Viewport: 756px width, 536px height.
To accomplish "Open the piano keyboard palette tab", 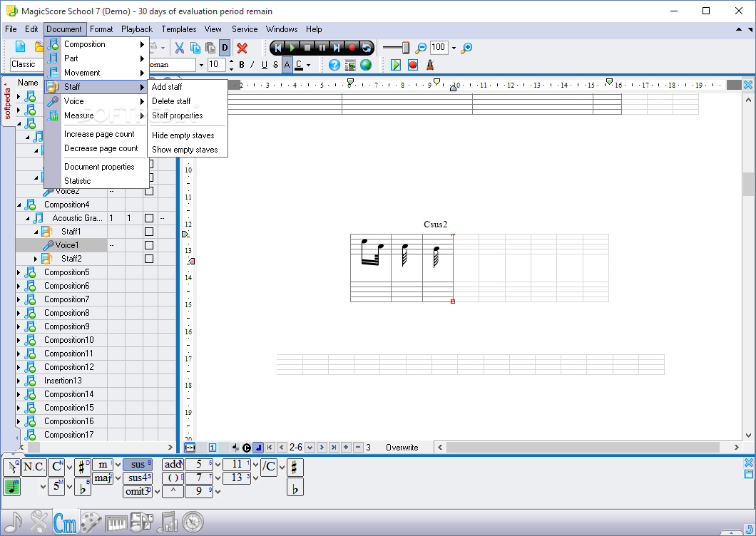I will pyautogui.click(x=116, y=522).
